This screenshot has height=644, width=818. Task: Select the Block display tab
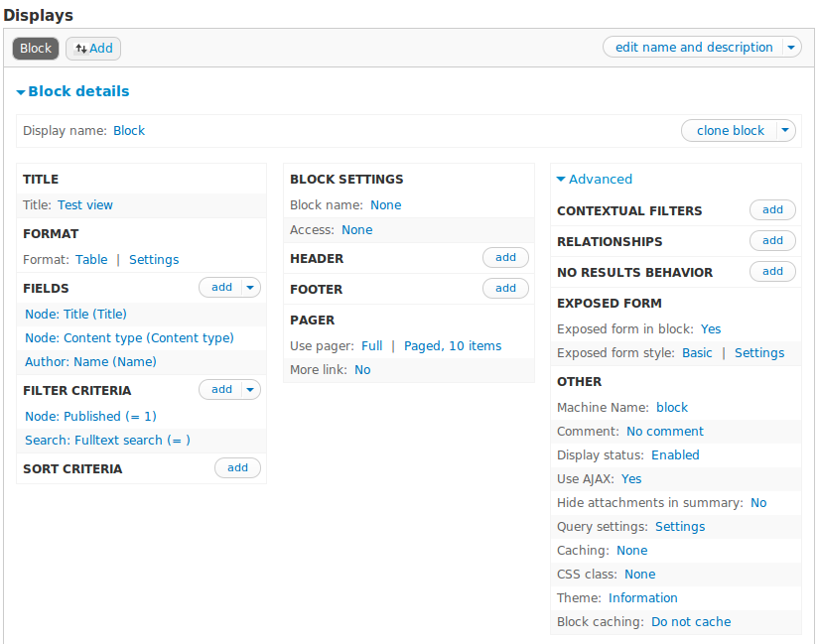click(x=36, y=49)
